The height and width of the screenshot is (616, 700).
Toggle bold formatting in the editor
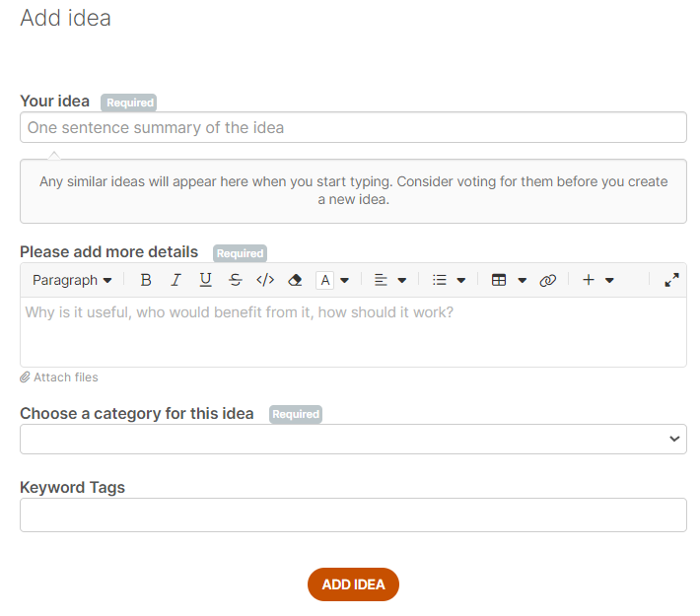[x=146, y=280]
